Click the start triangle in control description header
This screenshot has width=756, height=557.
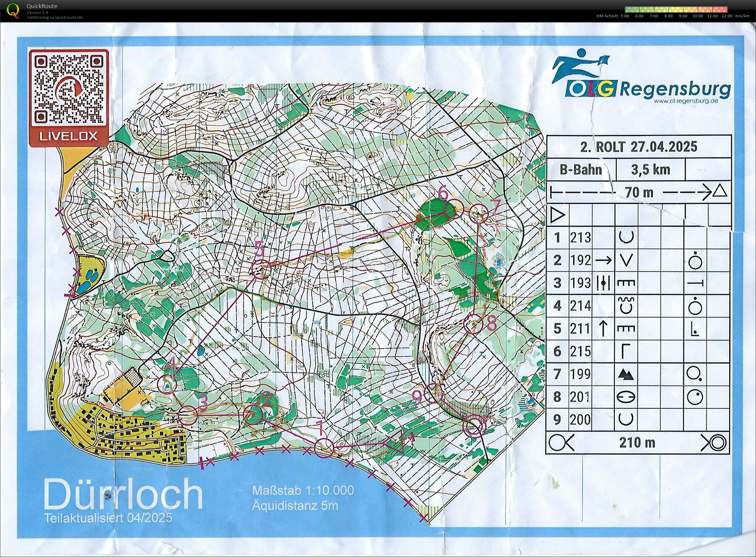557,215
